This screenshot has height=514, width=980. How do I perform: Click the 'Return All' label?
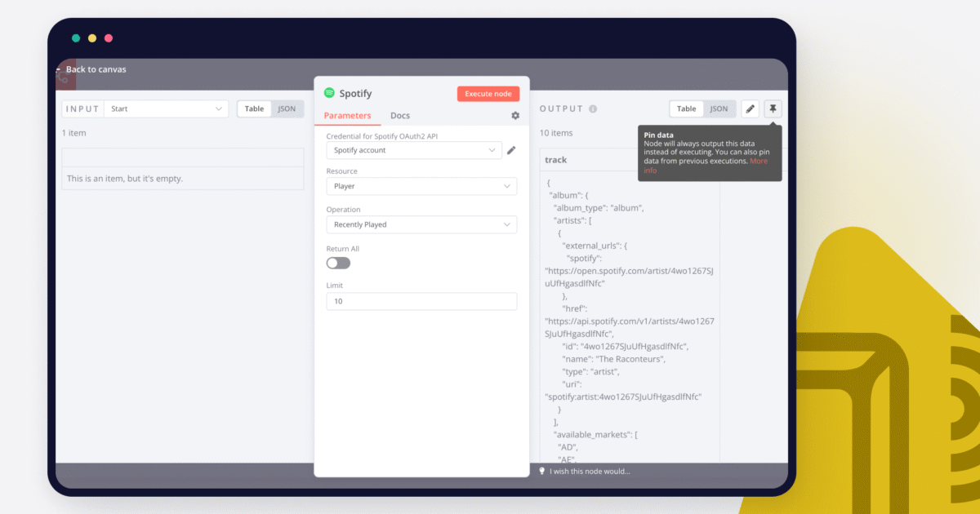(343, 249)
